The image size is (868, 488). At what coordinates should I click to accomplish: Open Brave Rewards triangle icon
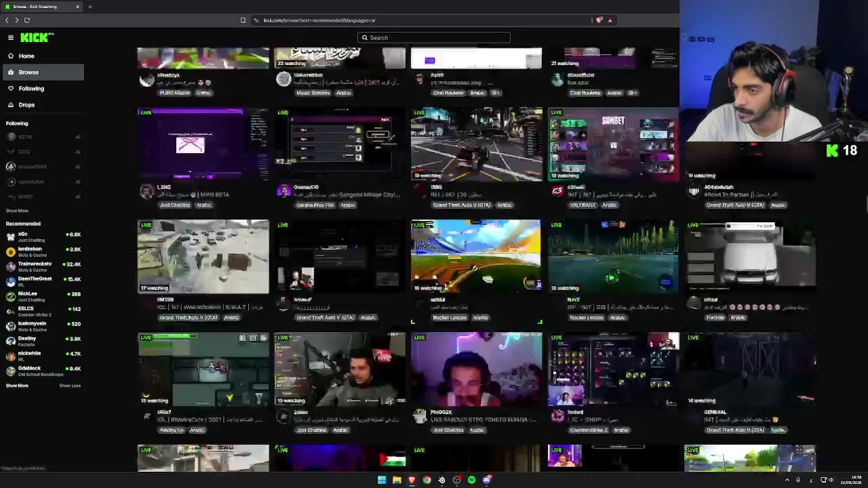[610, 20]
